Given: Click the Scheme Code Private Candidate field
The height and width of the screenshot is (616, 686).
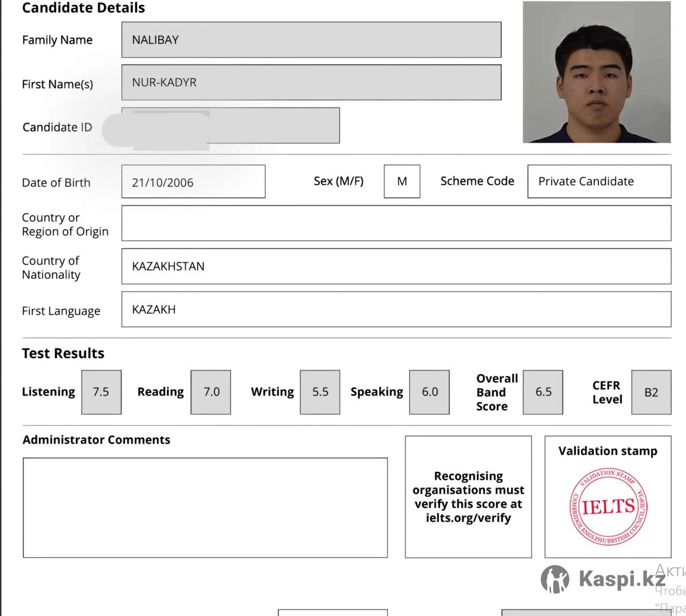Looking at the screenshot, I should point(599,181).
